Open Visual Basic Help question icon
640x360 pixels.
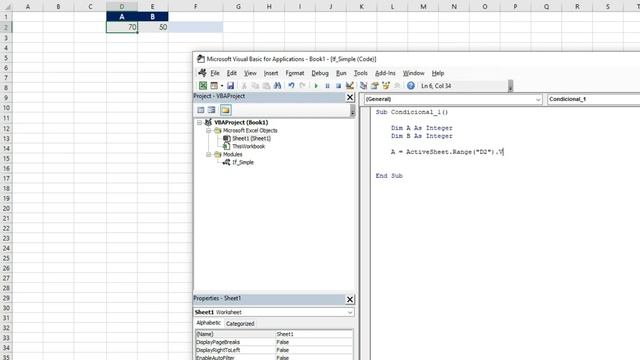click(411, 86)
